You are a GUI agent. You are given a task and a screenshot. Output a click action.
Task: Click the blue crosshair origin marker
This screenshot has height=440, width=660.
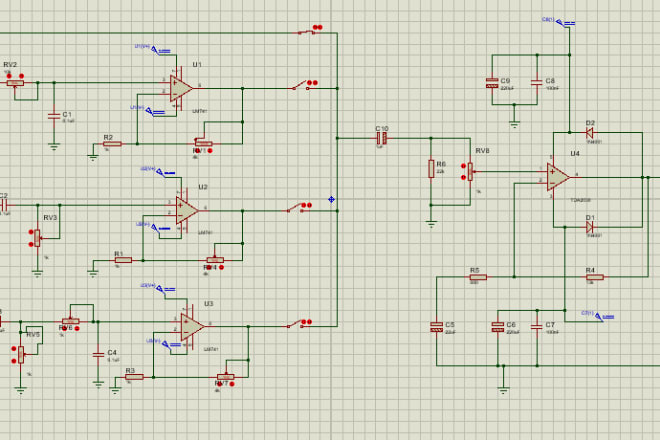pos(331,200)
